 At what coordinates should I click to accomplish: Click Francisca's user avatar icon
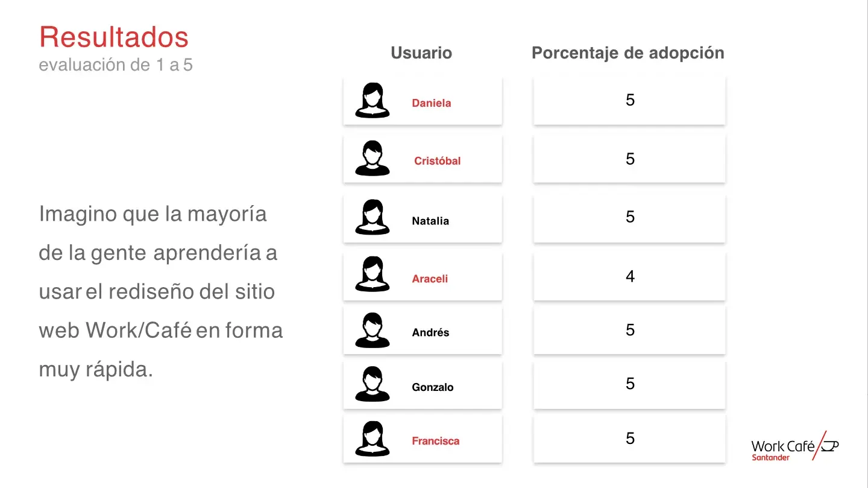click(372, 439)
